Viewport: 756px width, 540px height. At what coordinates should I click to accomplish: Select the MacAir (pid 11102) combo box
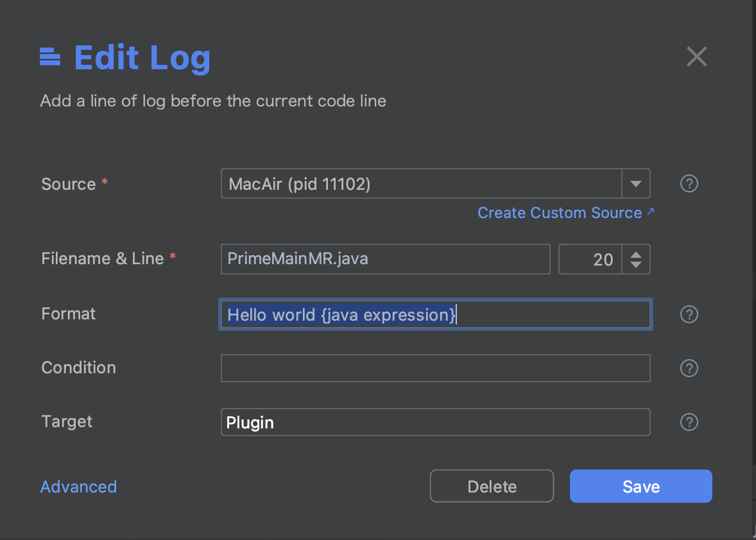tap(421, 184)
